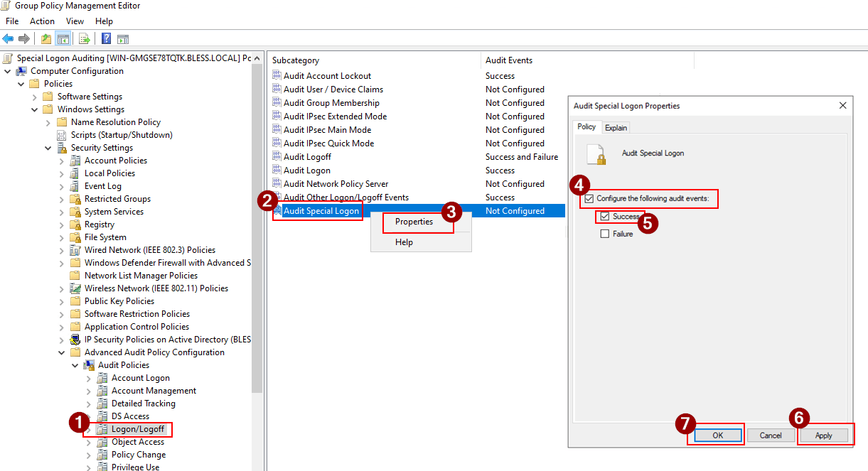Image resolution: width=868 pixels, height=471 pixels.
Task: Switch to the Policy tab
Action: pos(586,127)
